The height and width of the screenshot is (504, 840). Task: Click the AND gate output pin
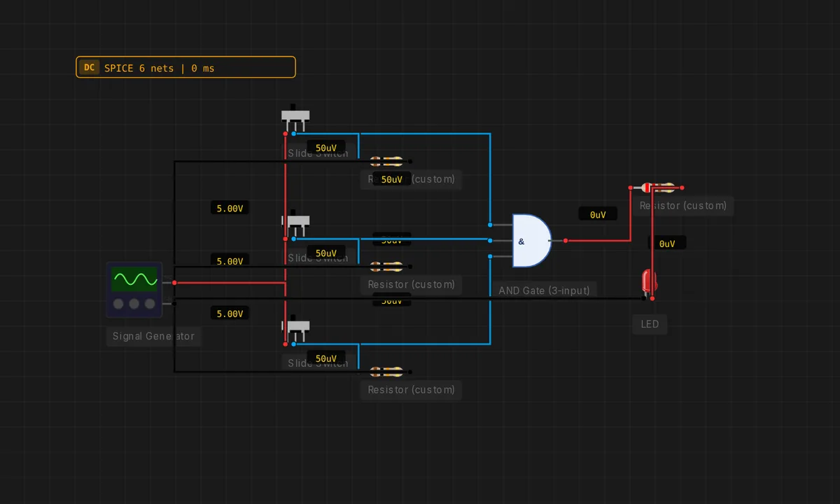[566, 241]
